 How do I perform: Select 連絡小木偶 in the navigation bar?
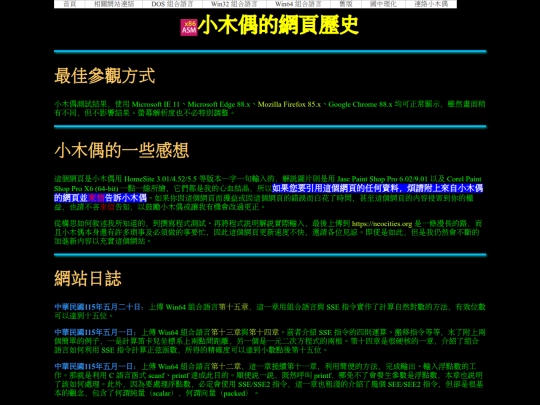point(431,4)
